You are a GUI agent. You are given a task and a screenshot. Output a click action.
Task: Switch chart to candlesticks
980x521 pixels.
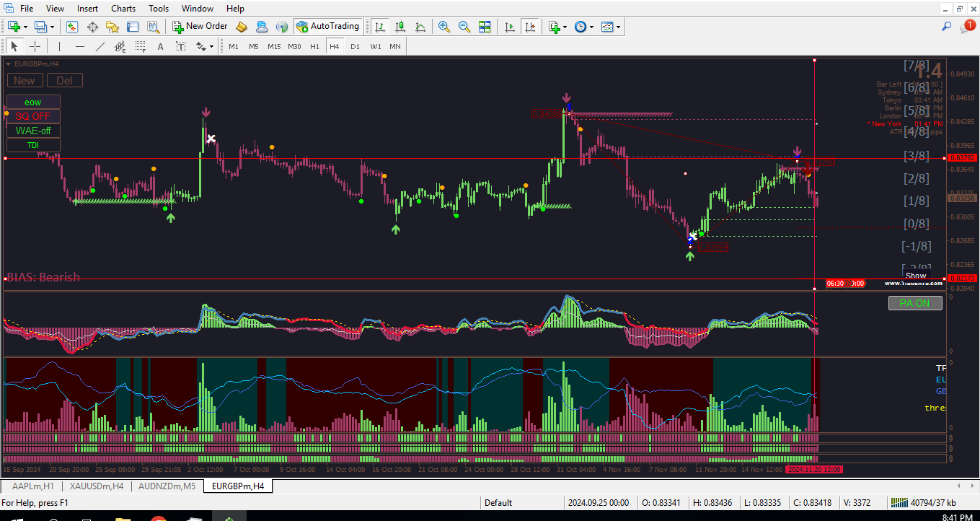(399, 27)
